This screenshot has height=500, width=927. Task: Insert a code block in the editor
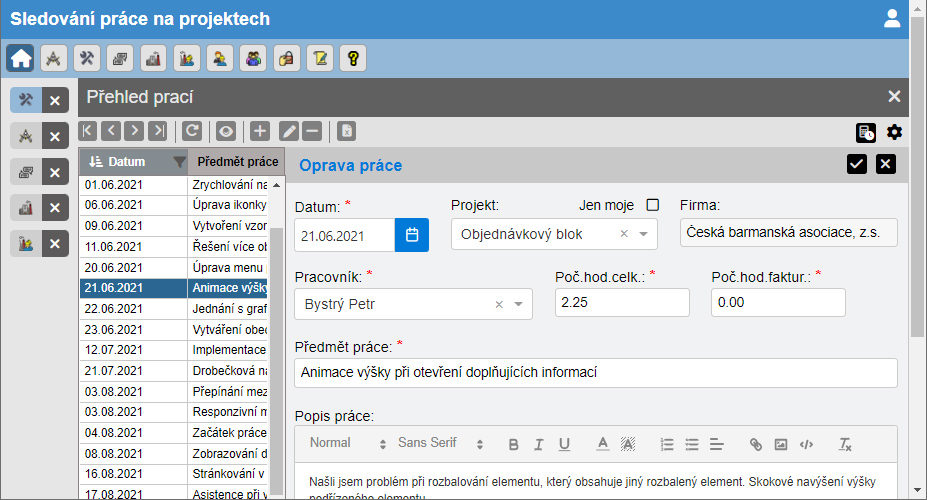click(x=806, y=444)
